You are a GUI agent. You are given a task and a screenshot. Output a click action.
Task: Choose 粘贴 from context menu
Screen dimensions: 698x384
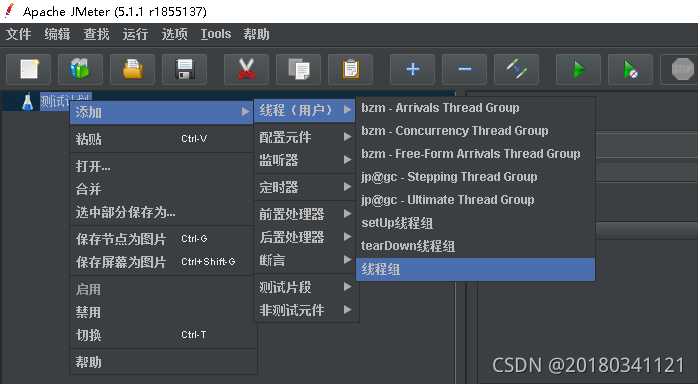[x=162, y=139]
